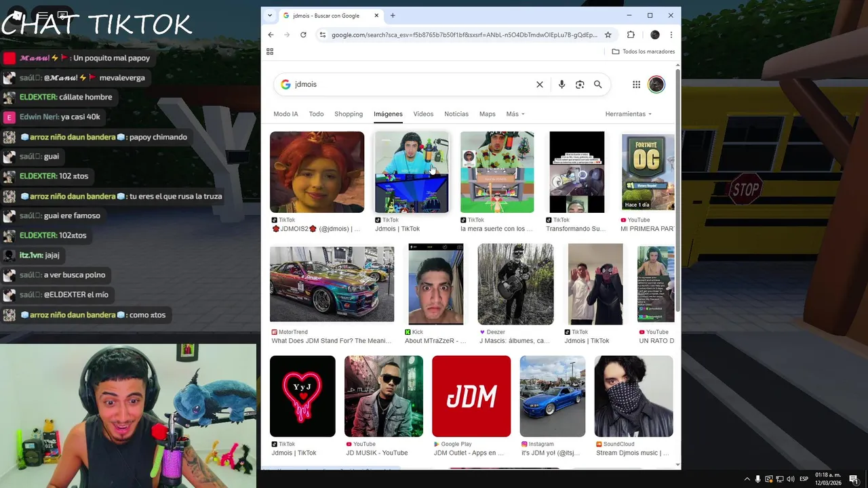Viewport: 868px width, 488px height.
Task: Search by image with the Google Lens icon
Action: 580,84
